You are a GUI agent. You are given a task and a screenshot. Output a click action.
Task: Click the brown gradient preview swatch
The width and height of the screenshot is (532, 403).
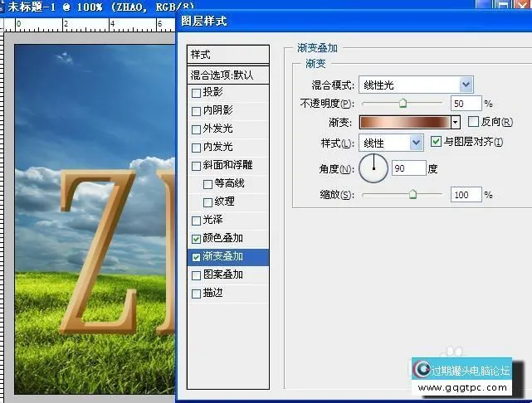[405, 122]
